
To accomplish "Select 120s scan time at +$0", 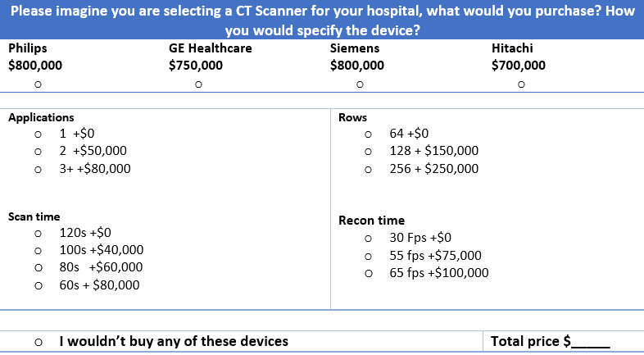I will tap(38, 234).
